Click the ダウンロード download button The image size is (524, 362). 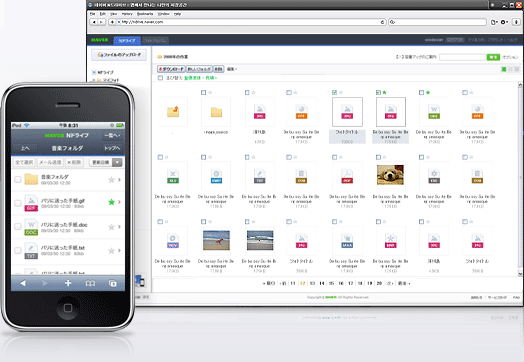[x=171, y=69]
